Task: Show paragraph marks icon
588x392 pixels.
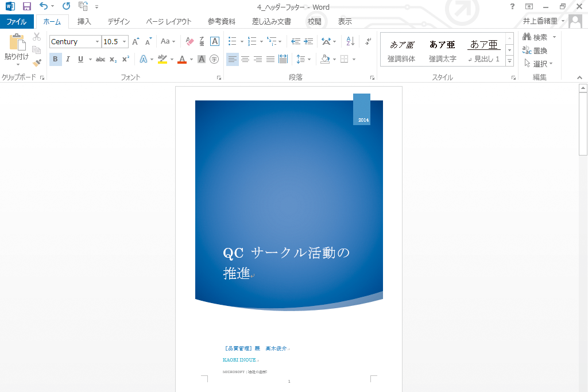Action: click(x=368, y=41)
